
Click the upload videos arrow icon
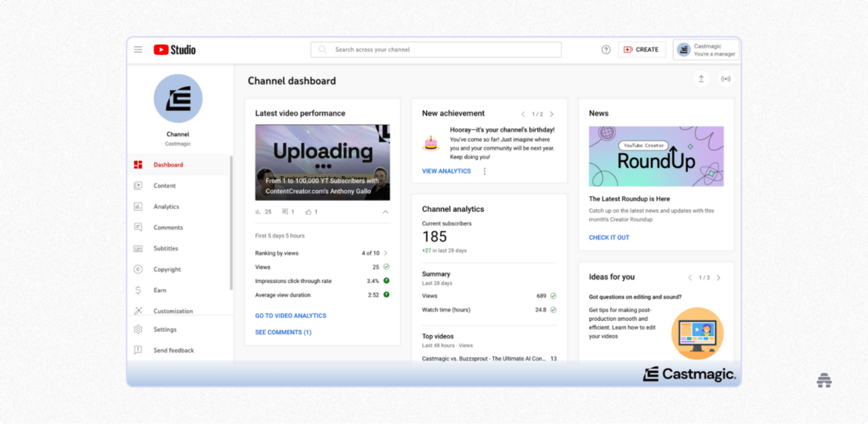point(701,79)
